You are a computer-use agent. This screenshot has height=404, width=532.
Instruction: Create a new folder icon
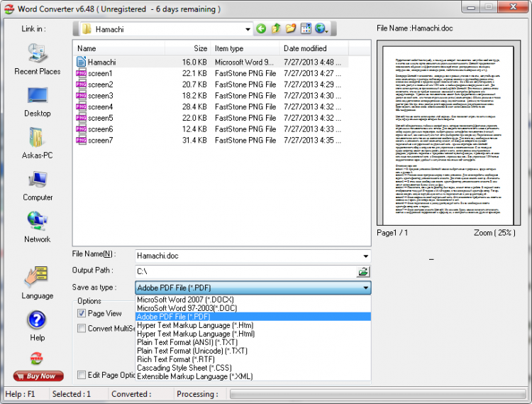coord(291,28)
